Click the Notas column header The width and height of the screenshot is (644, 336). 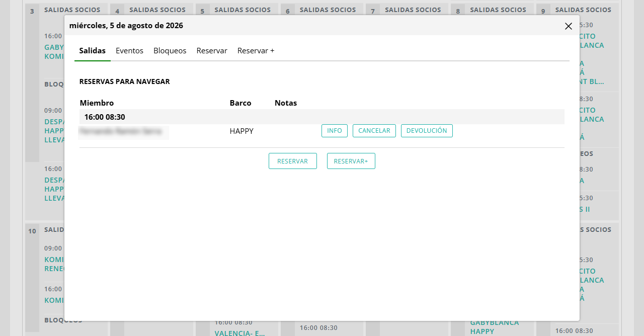pyautogui.click(x=286, y=103)
